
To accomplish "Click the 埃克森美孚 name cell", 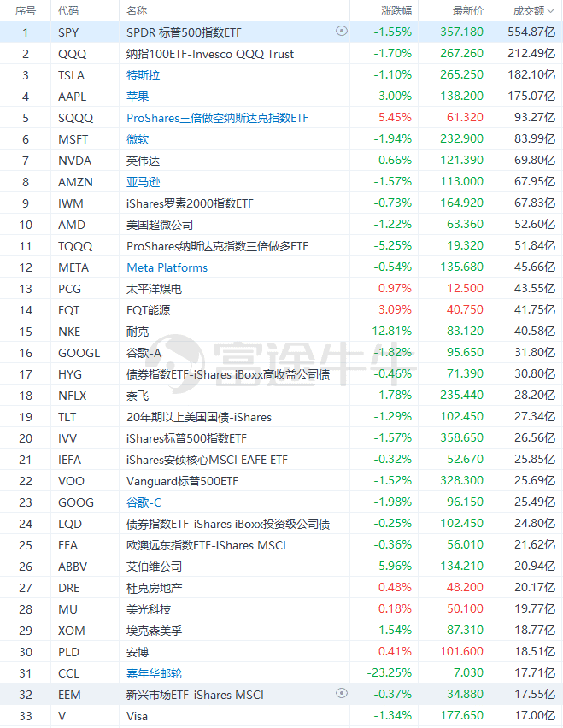I will pos(154,631).
